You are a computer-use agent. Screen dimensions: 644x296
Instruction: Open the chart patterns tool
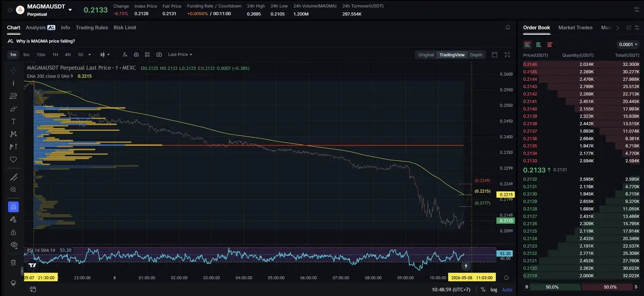[x=13, y=134]
